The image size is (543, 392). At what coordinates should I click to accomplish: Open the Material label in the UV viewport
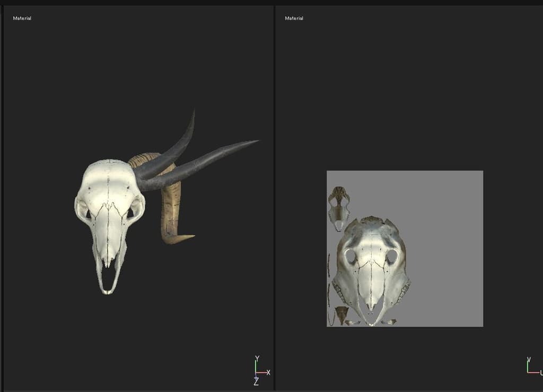[294, 19]
